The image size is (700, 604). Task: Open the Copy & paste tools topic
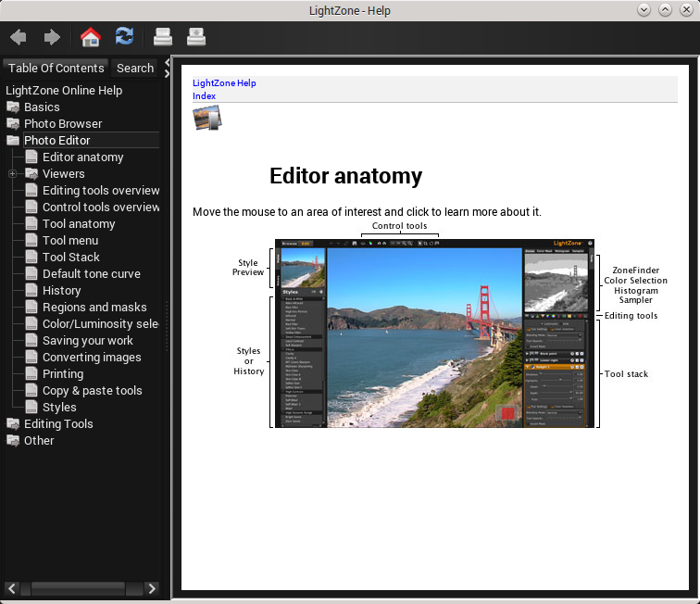click(x=92, y=390)
